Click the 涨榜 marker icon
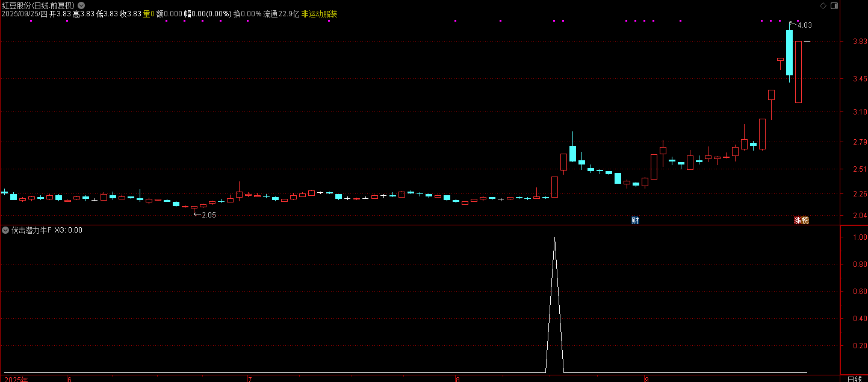Image resolution: width=868 pixels, height=382 pixels. (x=801, y=221)
